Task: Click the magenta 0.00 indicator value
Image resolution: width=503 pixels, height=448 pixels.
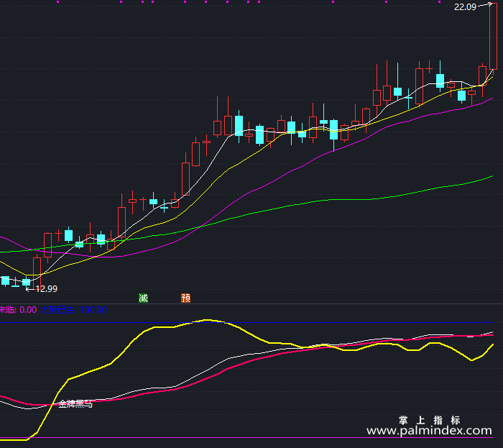Action: click(28, 310)
